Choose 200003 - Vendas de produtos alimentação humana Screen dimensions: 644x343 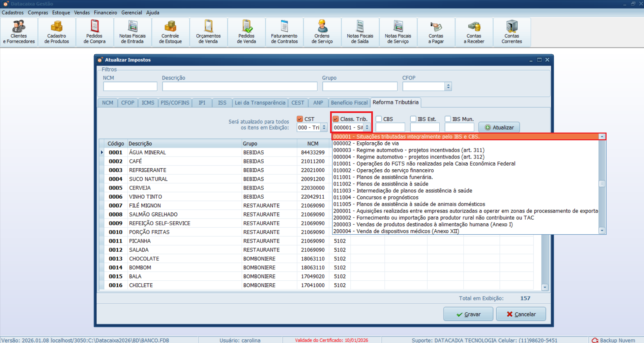423,225
